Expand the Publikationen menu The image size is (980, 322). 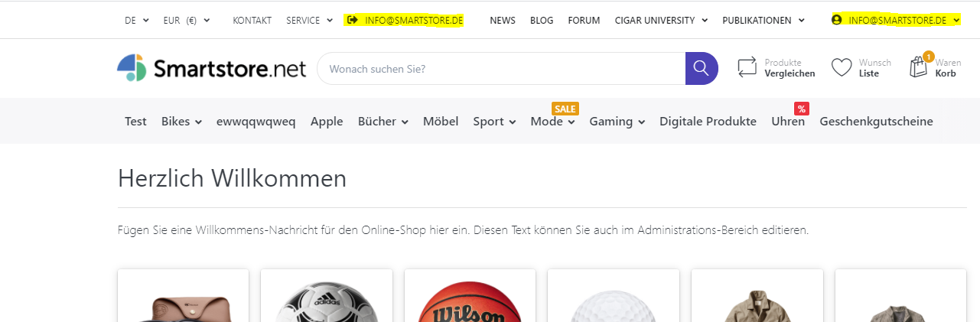point(763,21)
